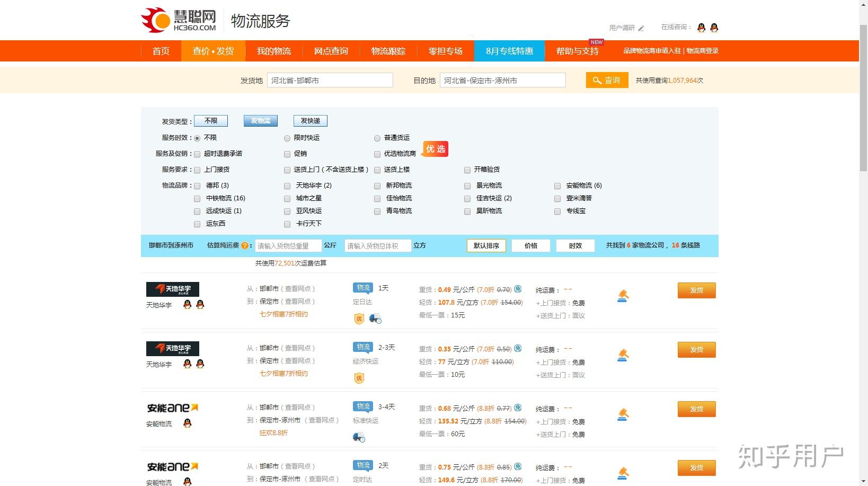Check the 促销 checkbox
This screenshot has height=486, width=868.
point(287,154)
